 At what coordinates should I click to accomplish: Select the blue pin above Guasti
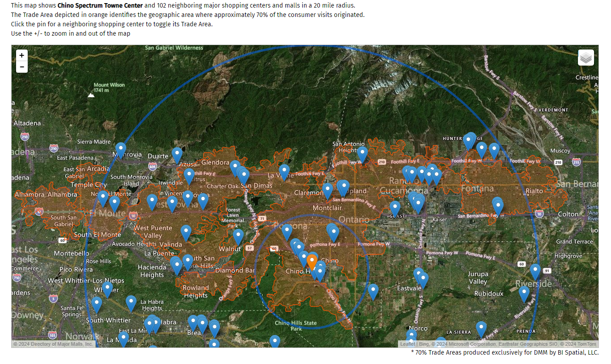[x=395, y=207]
